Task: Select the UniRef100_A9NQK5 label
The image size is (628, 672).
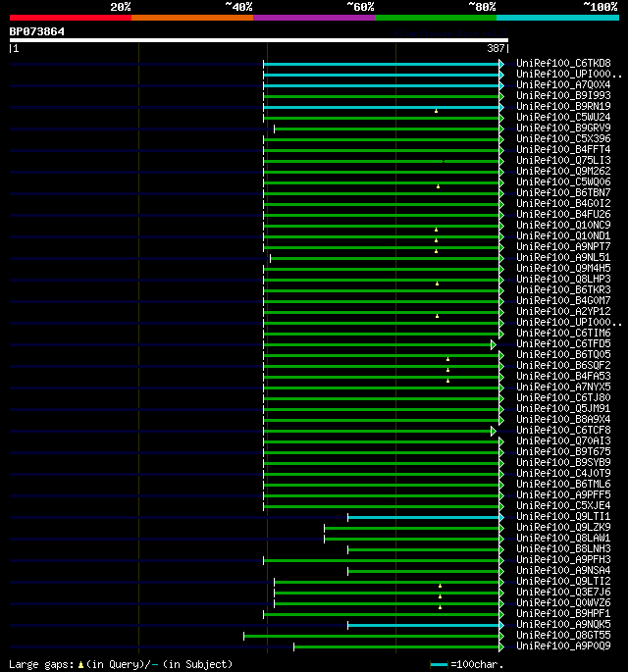Action: (x=563, y=625)
